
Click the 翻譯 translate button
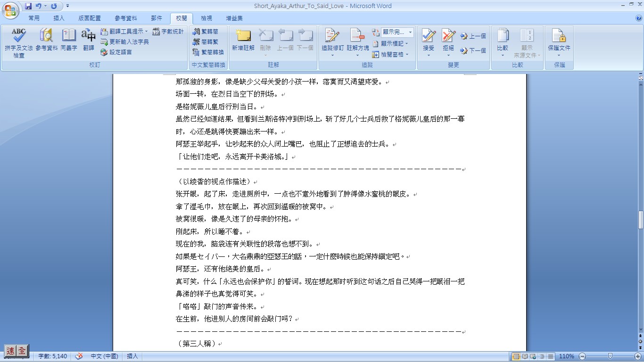89,40
